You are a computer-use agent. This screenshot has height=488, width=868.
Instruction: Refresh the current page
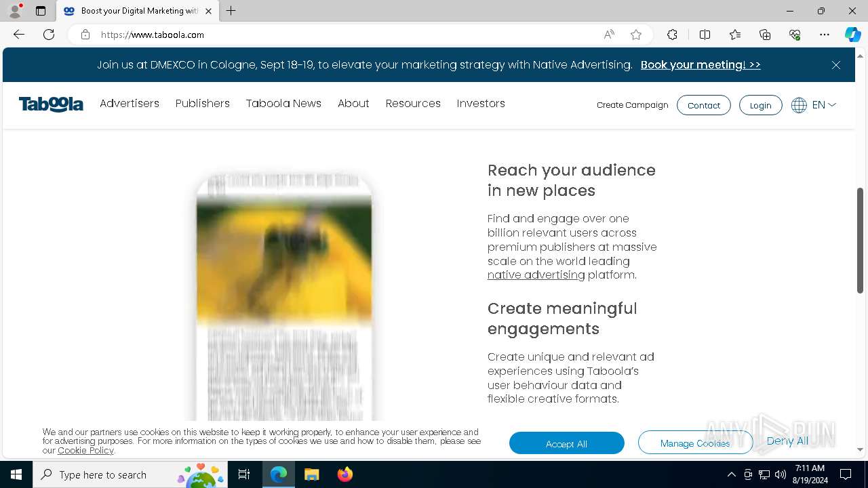pos(49,35)
